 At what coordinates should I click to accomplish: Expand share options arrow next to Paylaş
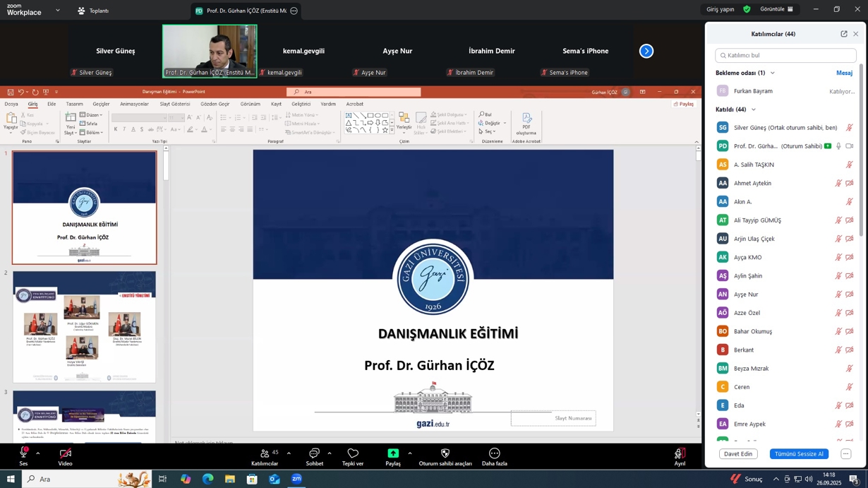pyautogui.click(x=409, y=453)
